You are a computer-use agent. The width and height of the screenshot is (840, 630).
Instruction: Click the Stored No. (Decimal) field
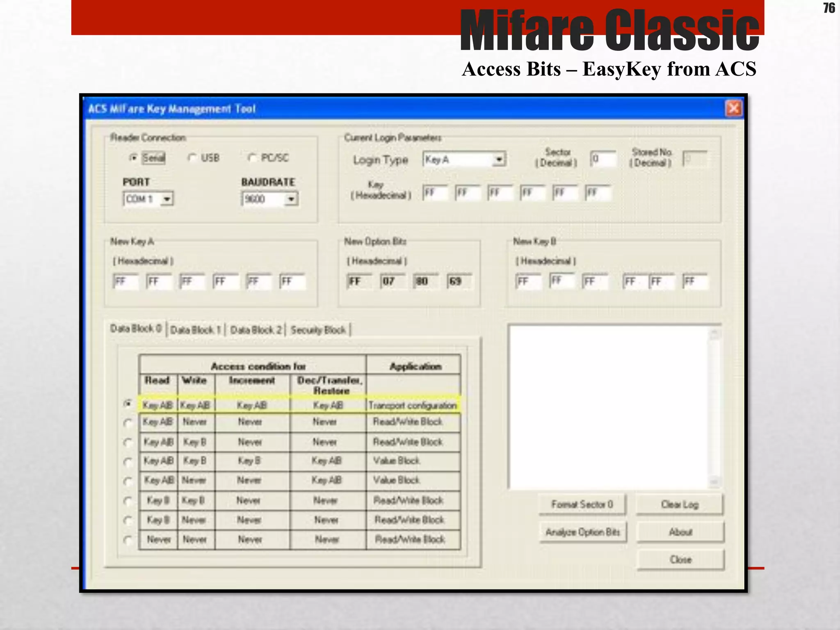pyautogui.click(x=695, y=159)
